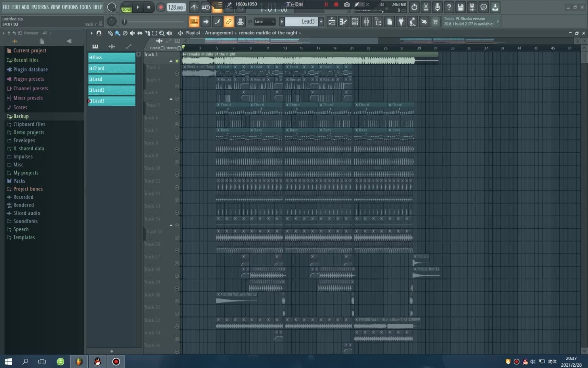The width and height of the screenshot is (588, 368).
Task: Save project with floppy disk icon
Action: point(460,7)
